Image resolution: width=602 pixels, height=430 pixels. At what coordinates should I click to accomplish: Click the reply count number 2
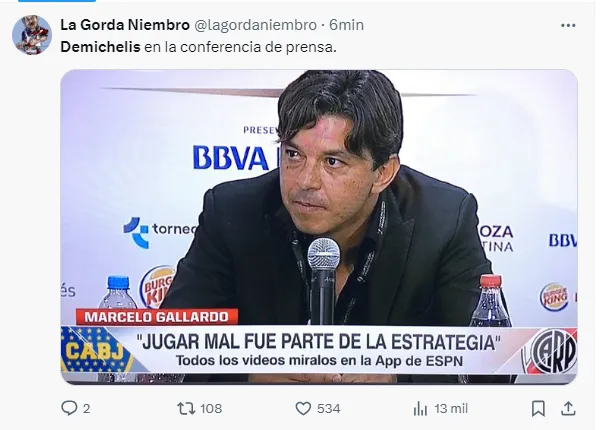pyautogui.click(x=86, y=408)
